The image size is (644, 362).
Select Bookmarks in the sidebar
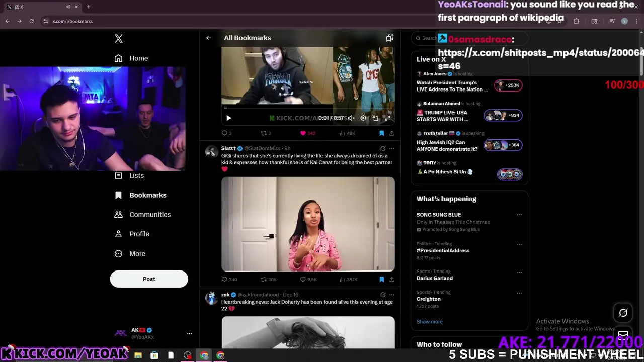coord(140,195)
